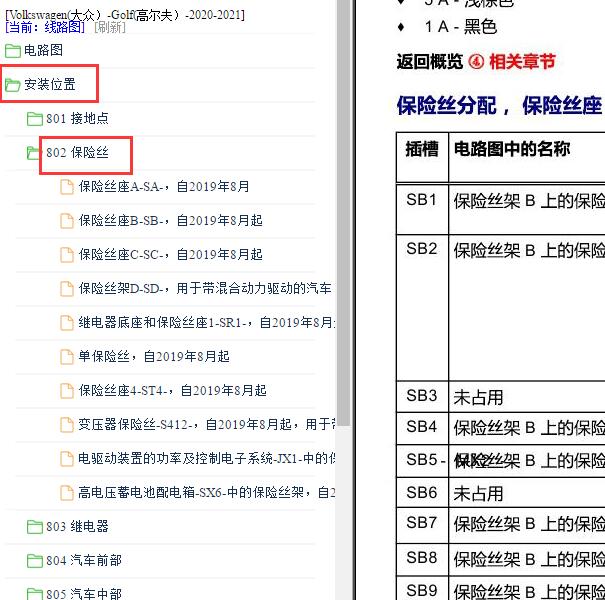Click page icon beside 继电器底座和保险丝座1-SR1-
This screenshot has height=600, width=605.
(67, 323)
